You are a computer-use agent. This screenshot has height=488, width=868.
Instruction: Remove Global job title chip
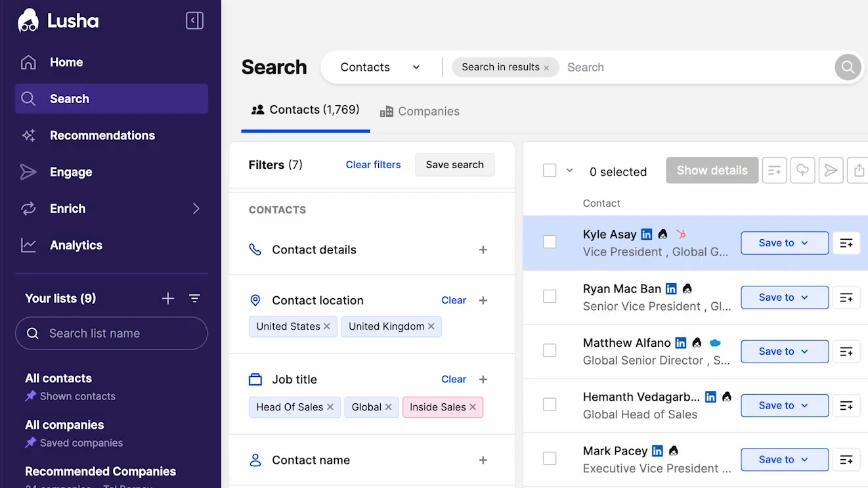(389, 407)
